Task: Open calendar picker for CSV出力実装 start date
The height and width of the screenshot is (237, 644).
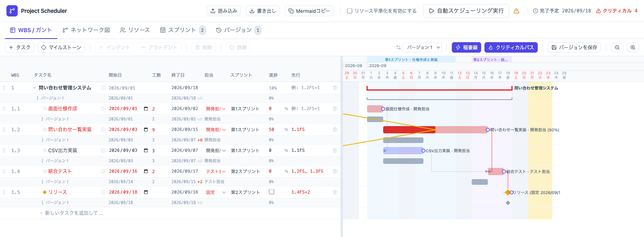Action: tap(146, 150)
